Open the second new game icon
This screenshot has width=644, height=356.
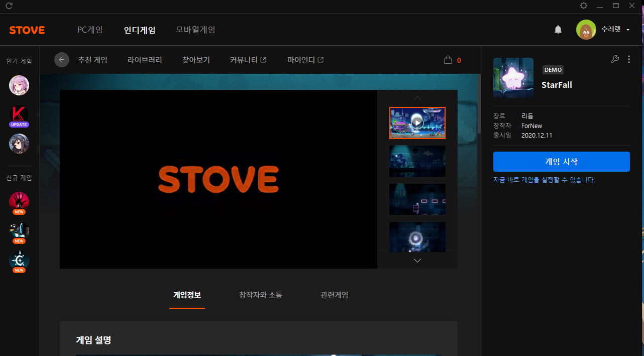pos(19,231)
